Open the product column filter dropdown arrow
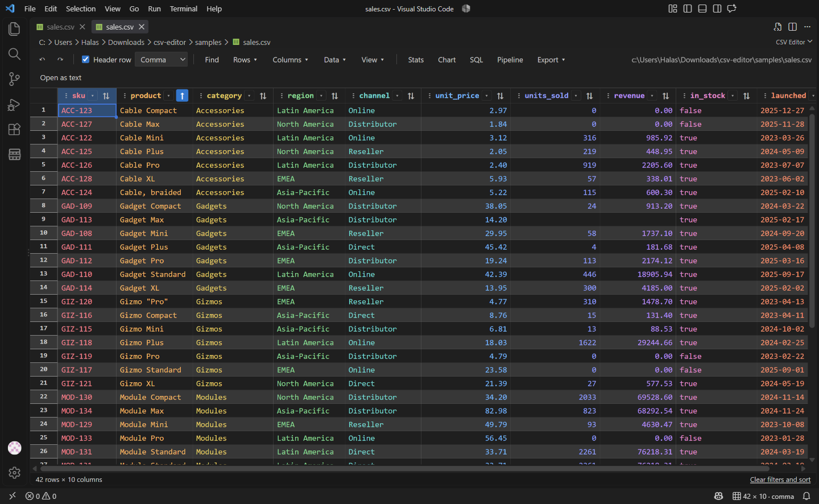This screenshot has height=504, width=819. click(x=168, y=96)
